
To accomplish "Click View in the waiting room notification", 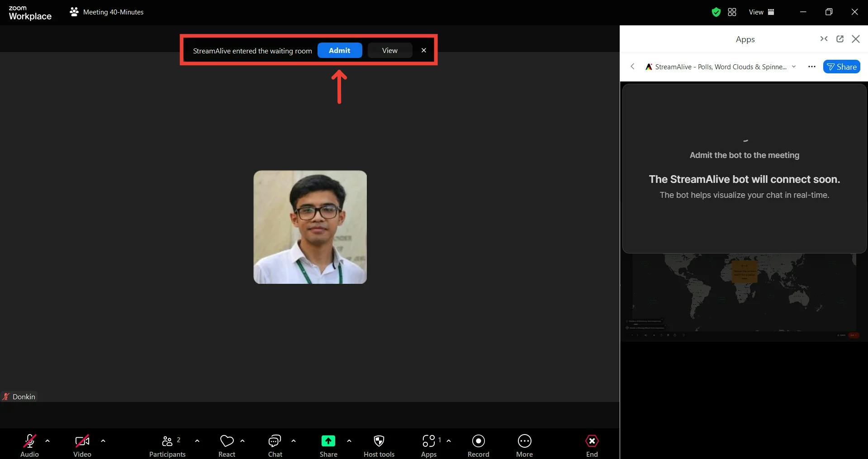I will tap(389, 50).
